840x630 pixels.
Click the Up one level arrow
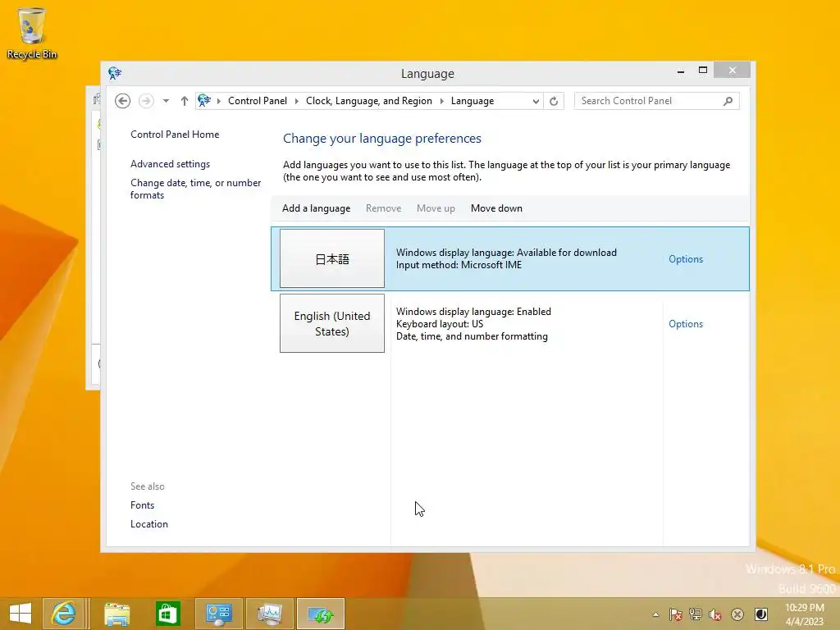point(185,101)
